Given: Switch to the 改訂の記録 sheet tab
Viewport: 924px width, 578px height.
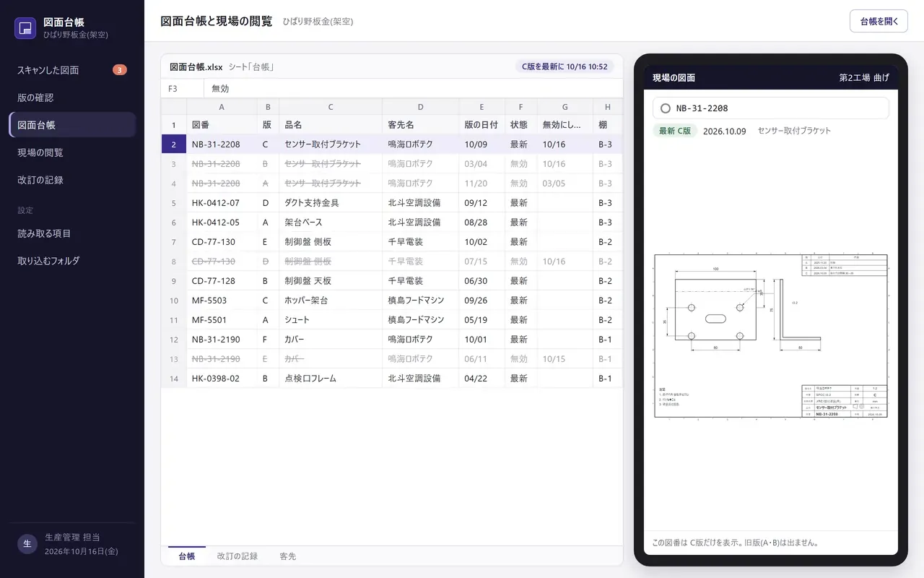Looking at the screenshot, I should 237,556.
